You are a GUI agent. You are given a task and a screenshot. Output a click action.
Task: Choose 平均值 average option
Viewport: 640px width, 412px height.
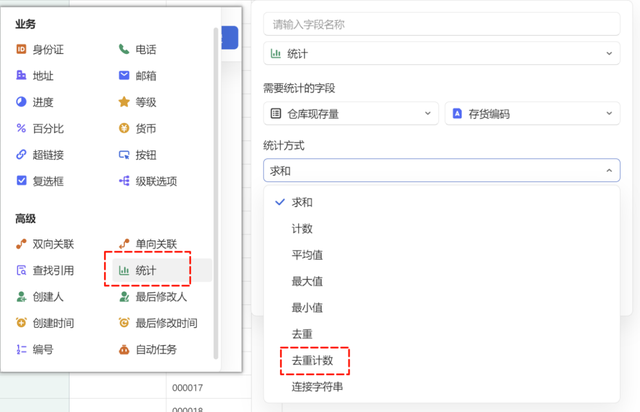[x=442, y=255]
